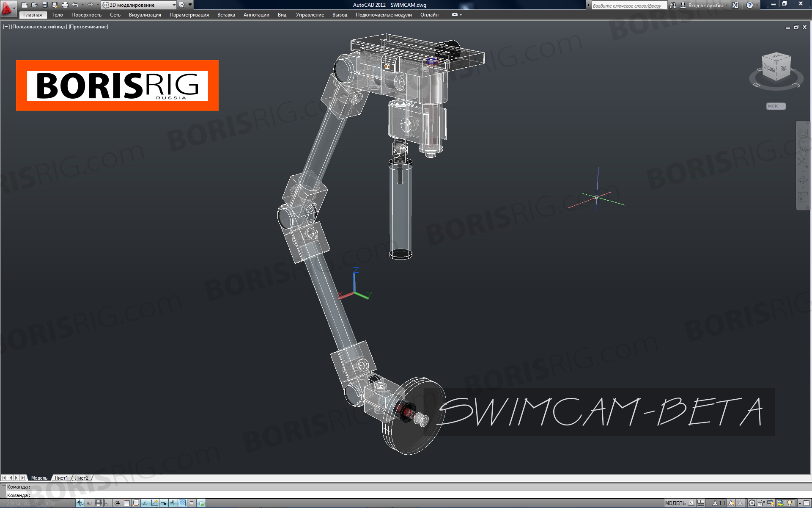Image resolution: width=812 pixels, height=508 pixels.
Task: Click the Open file folder icon
Action: tap(35, 5)
